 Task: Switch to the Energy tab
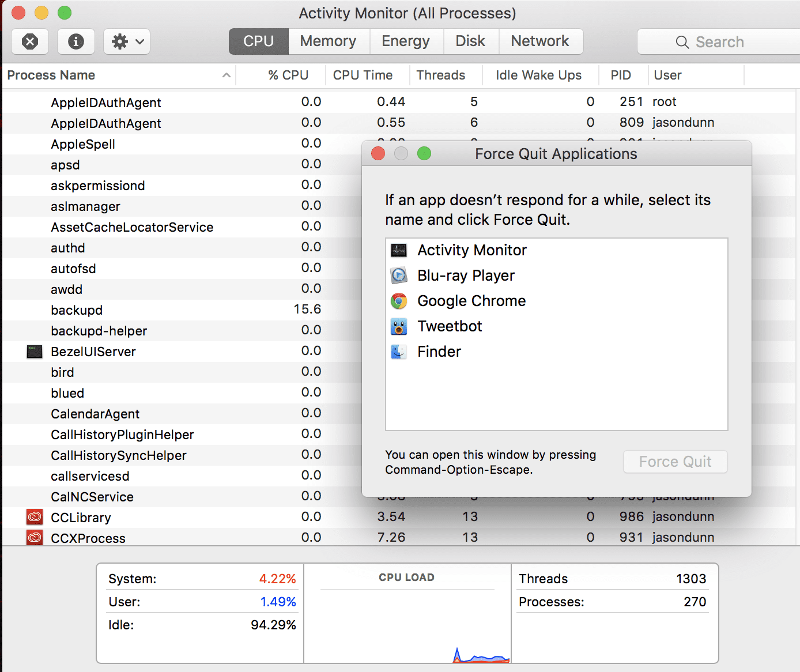tap(406, 41)
